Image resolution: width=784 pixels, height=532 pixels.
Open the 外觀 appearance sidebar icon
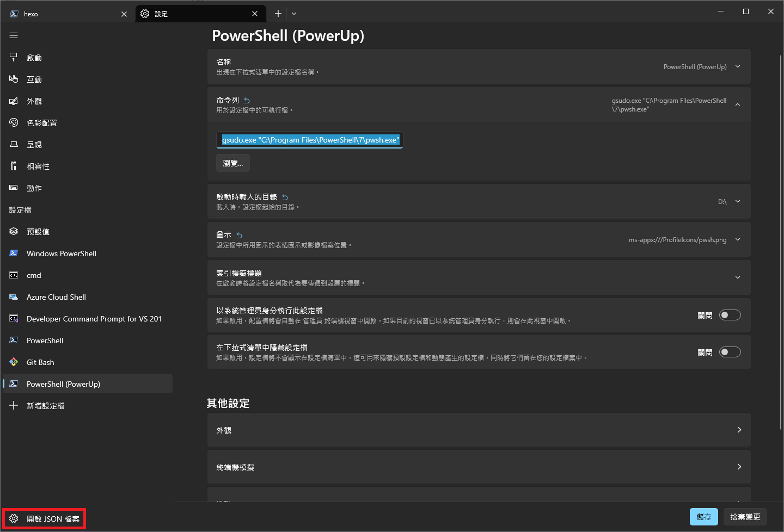[14, 101]
